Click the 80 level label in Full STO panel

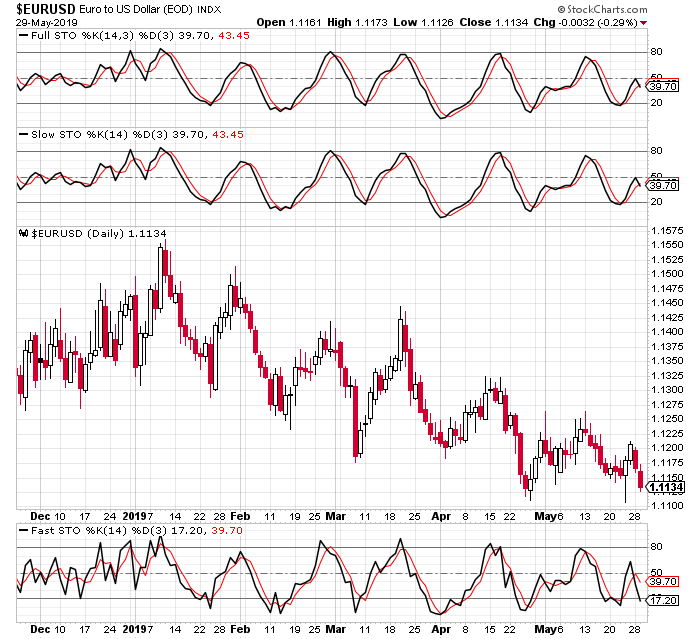[x=656, y=52]
